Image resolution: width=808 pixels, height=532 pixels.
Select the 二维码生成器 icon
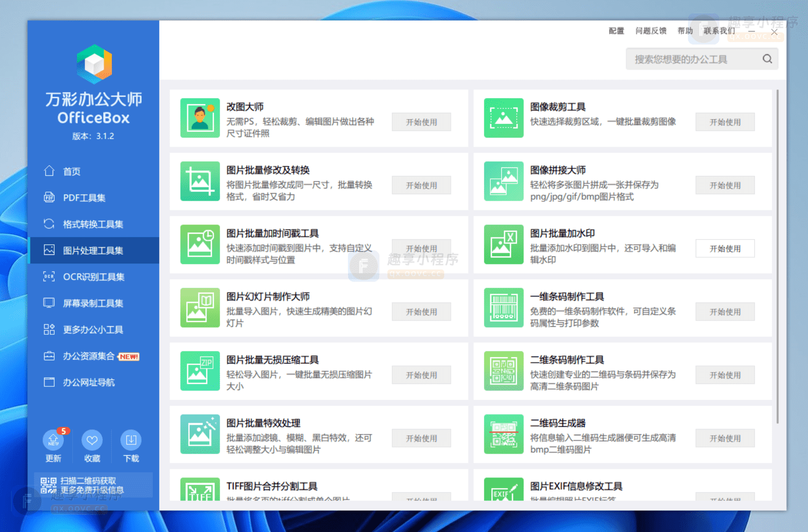[x=503, y=434]
